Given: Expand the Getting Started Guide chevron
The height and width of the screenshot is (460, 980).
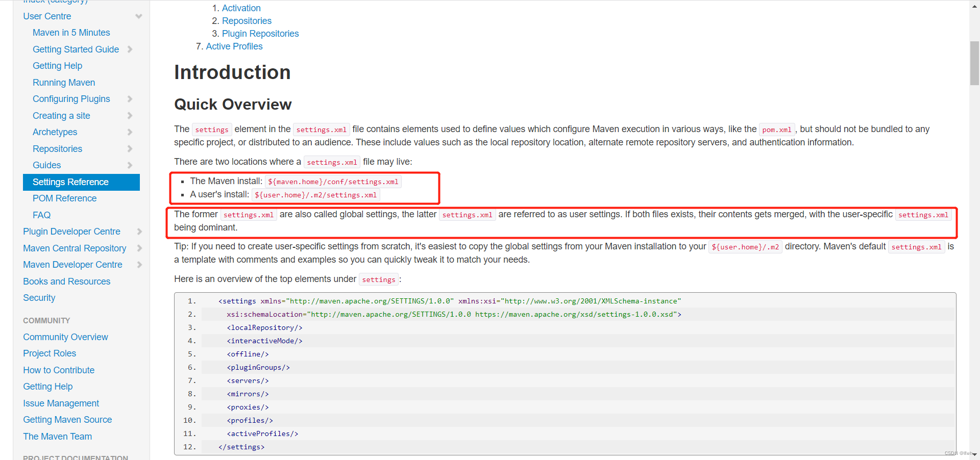Looking at the screenshot, I should (x=130, y=49).
